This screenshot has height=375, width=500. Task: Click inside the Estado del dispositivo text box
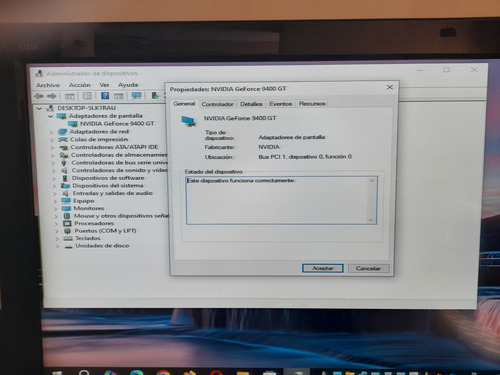281,200
